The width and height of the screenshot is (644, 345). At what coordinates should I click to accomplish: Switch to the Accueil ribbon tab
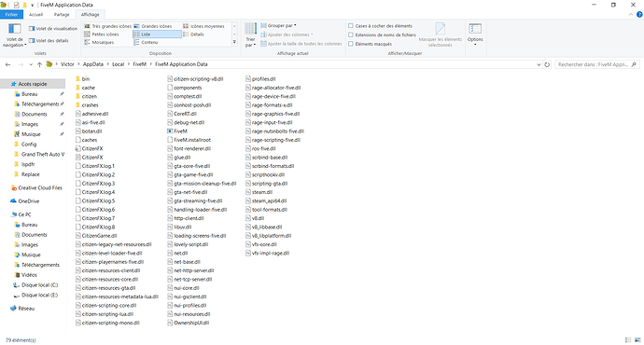coord(35,14)
